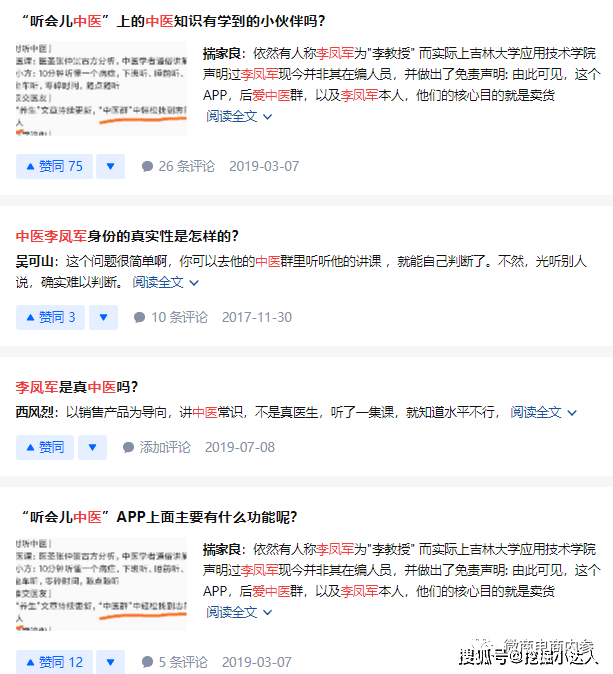The image size is (613, 674).
Task: Toggle the 赞同 75 upvote
Action: (x=54, y=166)
